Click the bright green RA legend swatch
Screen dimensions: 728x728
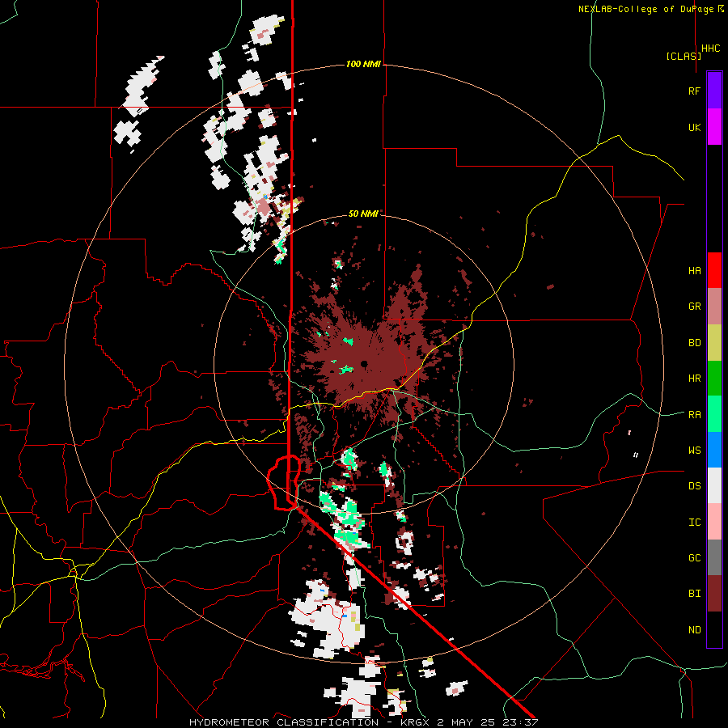pos(714,414)
